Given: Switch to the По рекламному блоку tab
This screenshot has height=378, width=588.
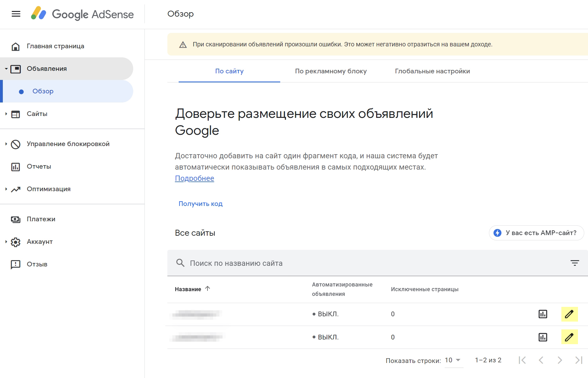Looking at the screenshot, I should pos(331,71).
